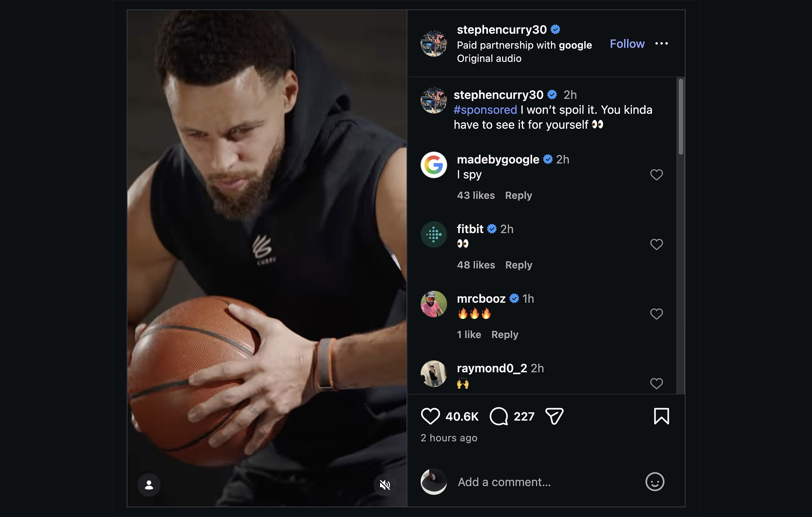This screenshot has width=812, height=517.
Task: Click the comments scrollbar
Action: pos(681,116)
